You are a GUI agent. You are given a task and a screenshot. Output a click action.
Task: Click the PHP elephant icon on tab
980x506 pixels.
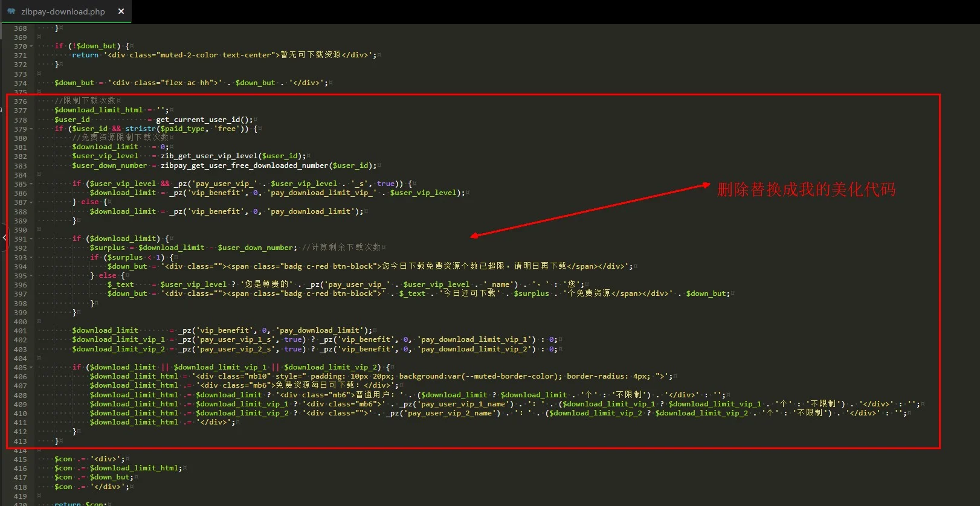(x=11, y=11)
